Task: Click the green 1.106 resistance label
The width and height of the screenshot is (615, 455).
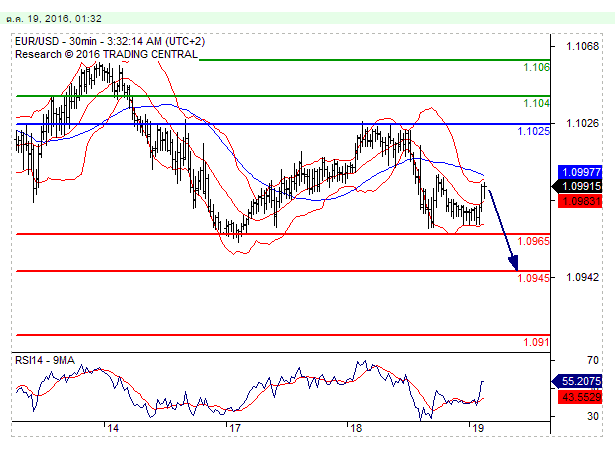Action: [x=537, y=67]
